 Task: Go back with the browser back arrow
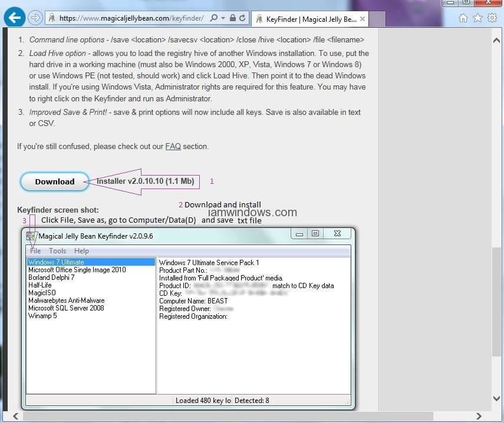[15, 17]
